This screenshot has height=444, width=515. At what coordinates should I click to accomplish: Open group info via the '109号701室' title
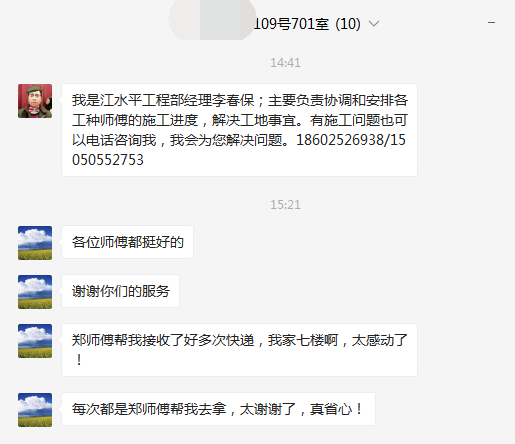pyautogui.click(x=291, y=24)
